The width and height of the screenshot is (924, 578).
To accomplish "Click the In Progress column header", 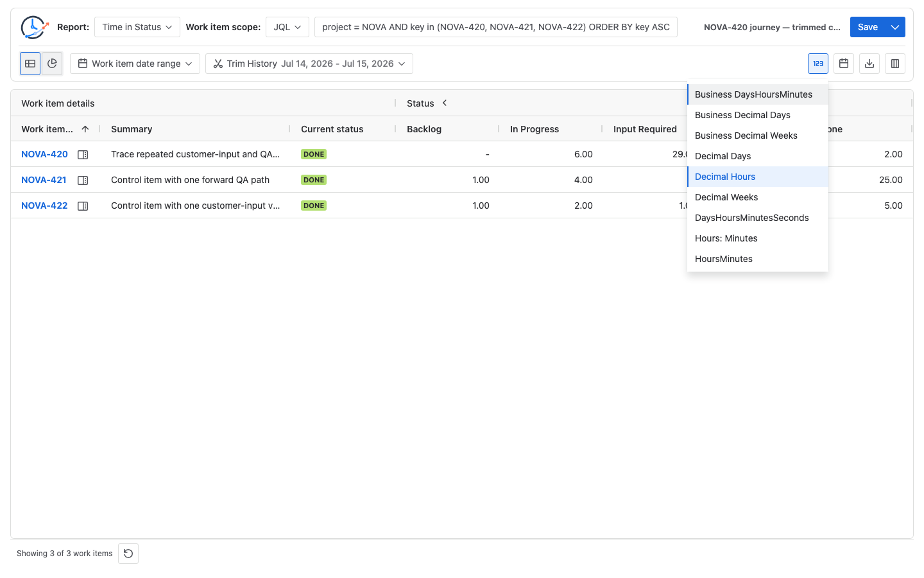I will (x=535, y=129).
